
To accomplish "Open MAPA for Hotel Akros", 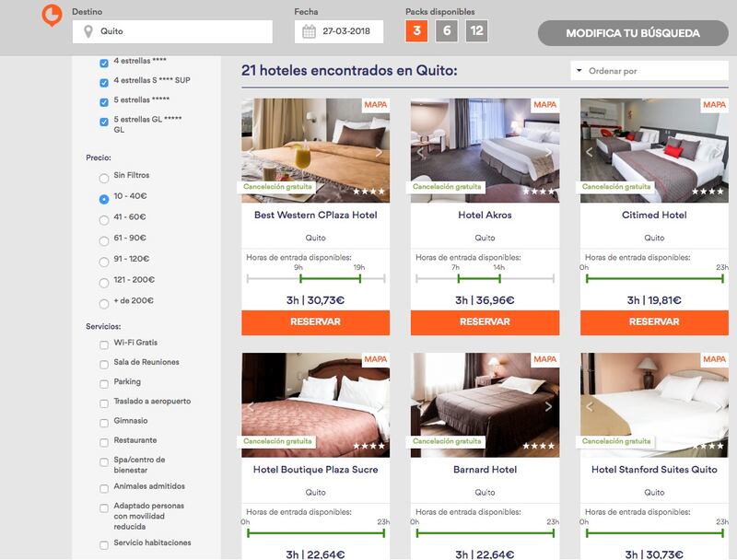I will 545,105.
